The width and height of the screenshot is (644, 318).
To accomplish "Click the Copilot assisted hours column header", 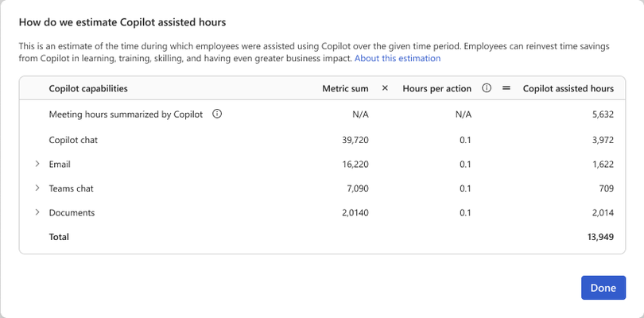I will click(x=568, y=88).
